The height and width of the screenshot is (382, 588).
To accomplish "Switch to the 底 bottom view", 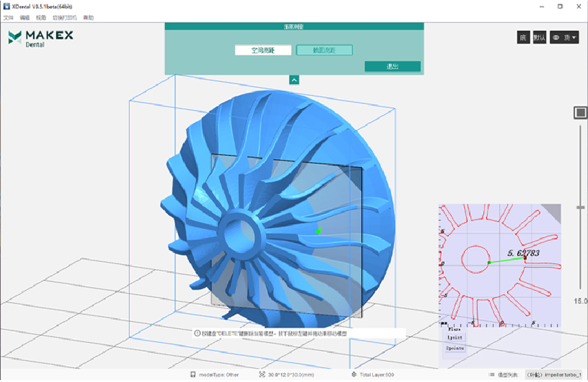I will tap(524, 38).
